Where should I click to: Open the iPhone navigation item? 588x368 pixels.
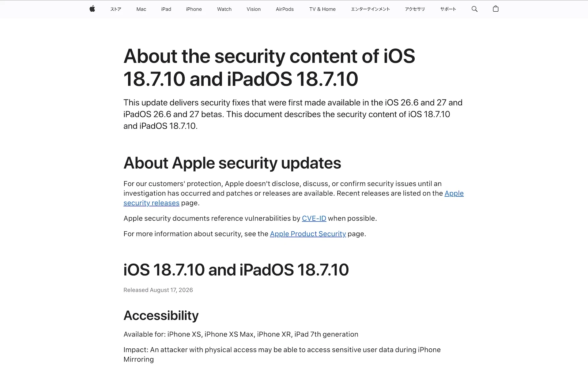point(194,9)
